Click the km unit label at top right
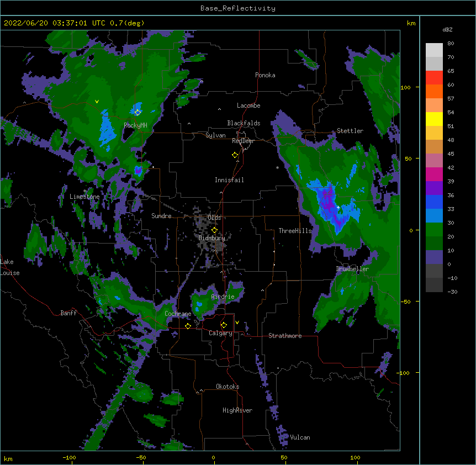Screen dimensions: 476x465 pyautogui.click(x=411, y=23)
